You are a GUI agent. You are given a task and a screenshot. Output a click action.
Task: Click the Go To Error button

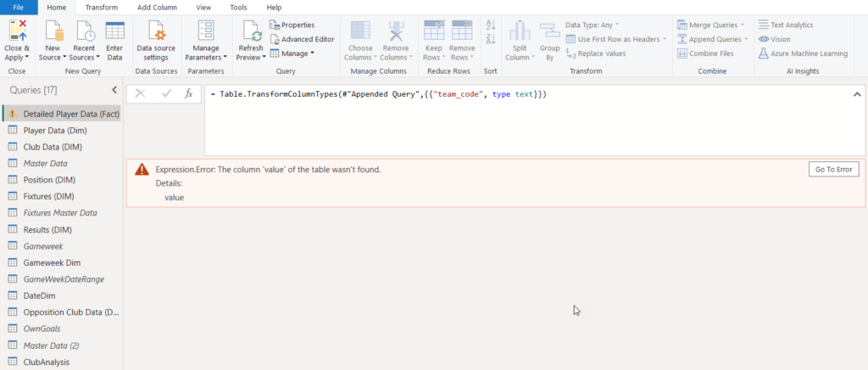tap(834, 170)
